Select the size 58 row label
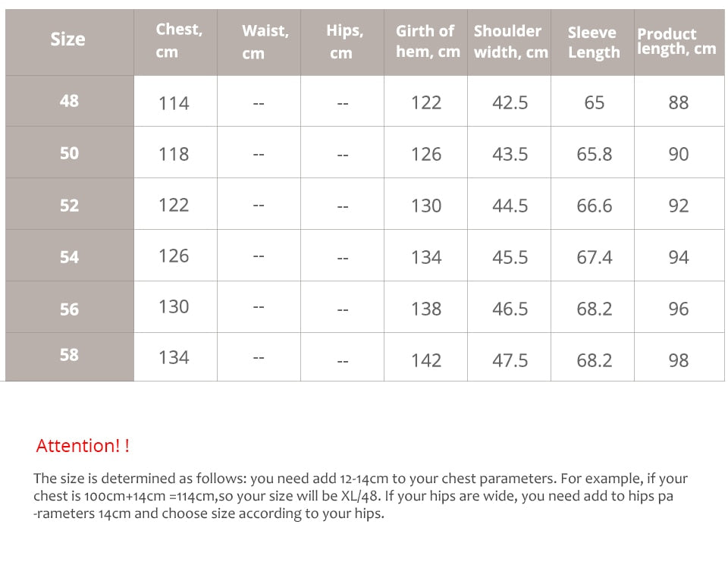The width and height of the screenshot is (728, 584). click(69, 355)
